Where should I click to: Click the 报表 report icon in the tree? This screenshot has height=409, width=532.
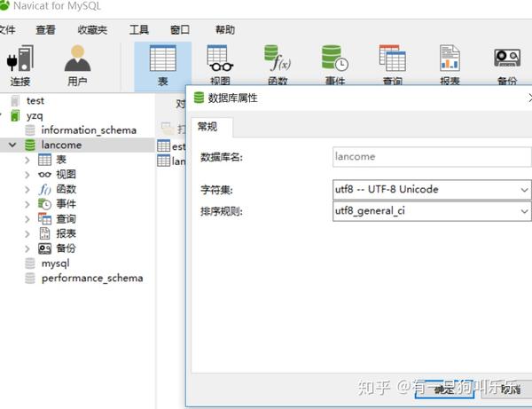coord(45,233)
